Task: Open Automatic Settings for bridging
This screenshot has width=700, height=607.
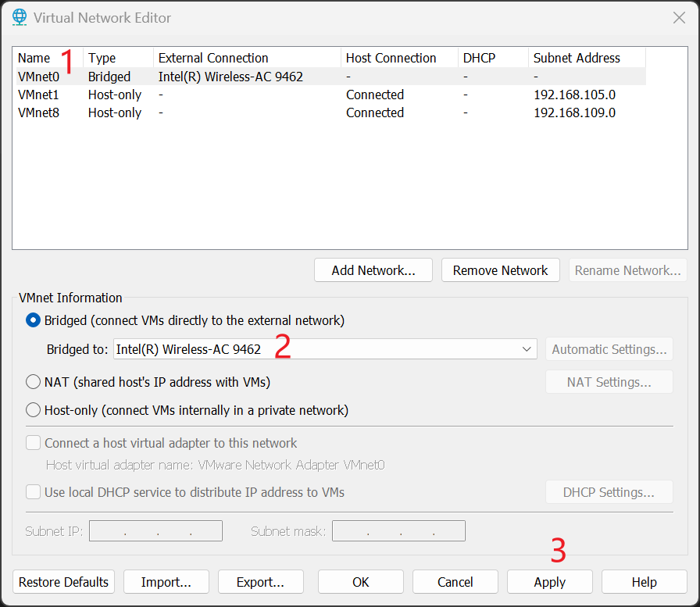Action: (x=609, y=349)
